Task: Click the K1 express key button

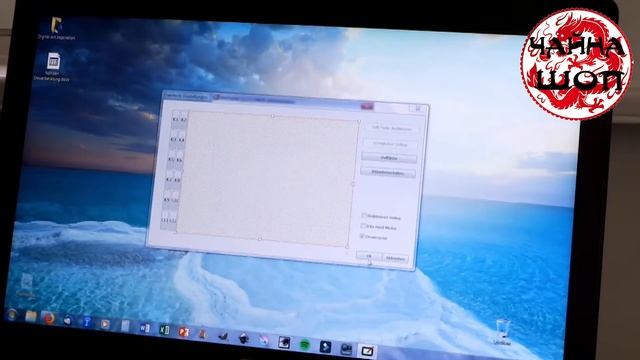Action: coord(176,119)
